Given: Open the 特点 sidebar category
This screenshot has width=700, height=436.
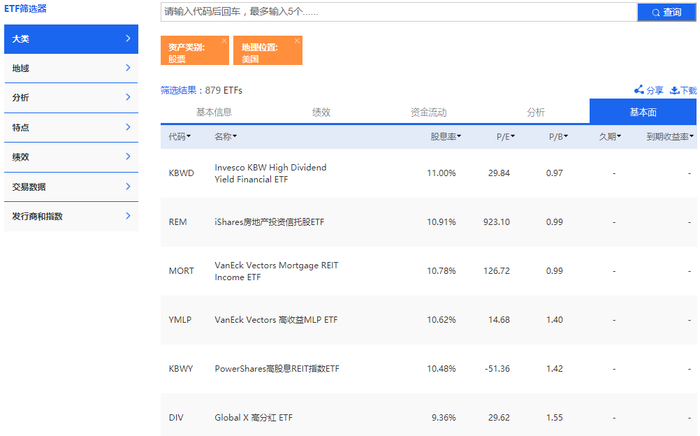Looking at the screenshot, I should pyautogui.click(x=71, y=127).
